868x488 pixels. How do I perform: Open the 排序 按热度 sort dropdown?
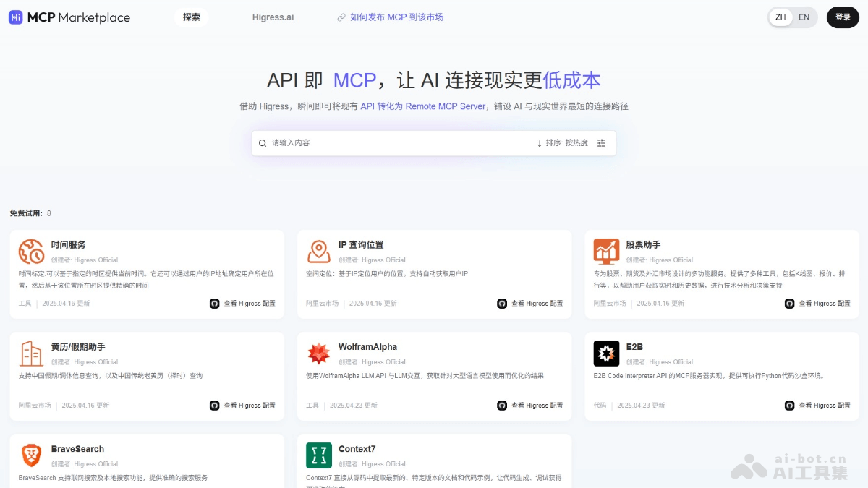(x=564, y=143)
